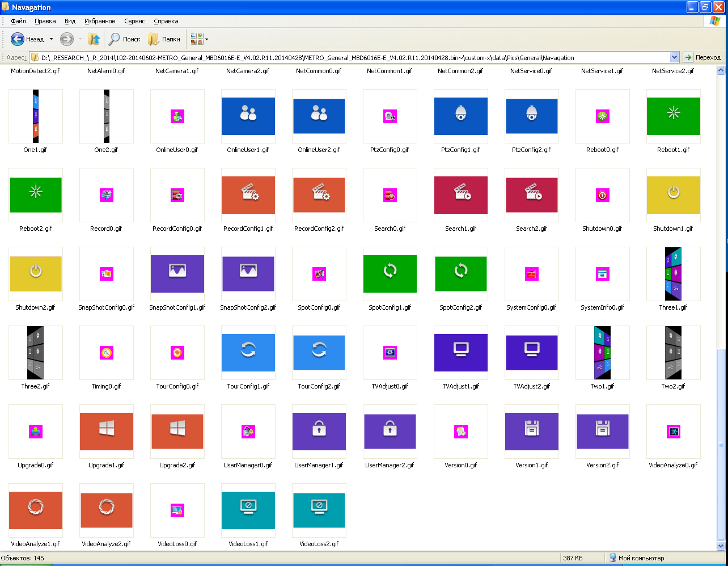Select the small Record0.gif icon

[106, 195]
